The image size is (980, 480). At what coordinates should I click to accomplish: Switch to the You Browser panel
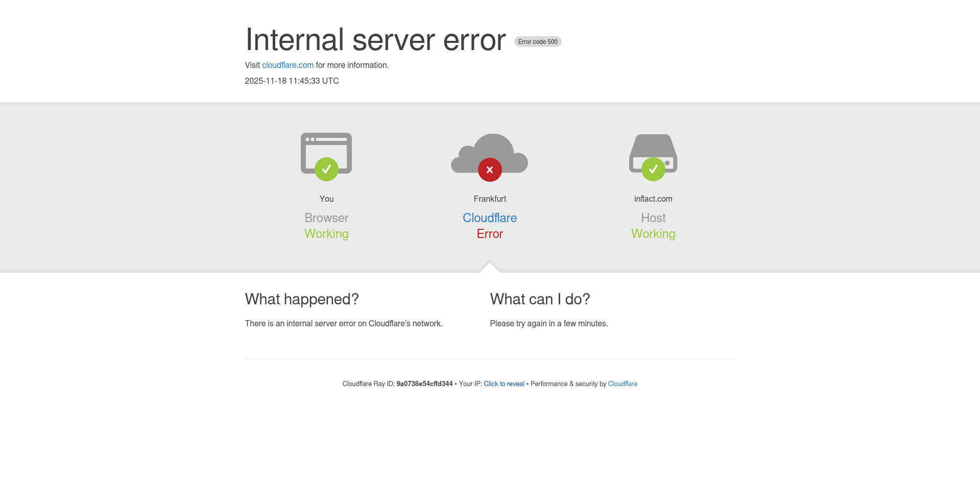(x=326, y=199)
